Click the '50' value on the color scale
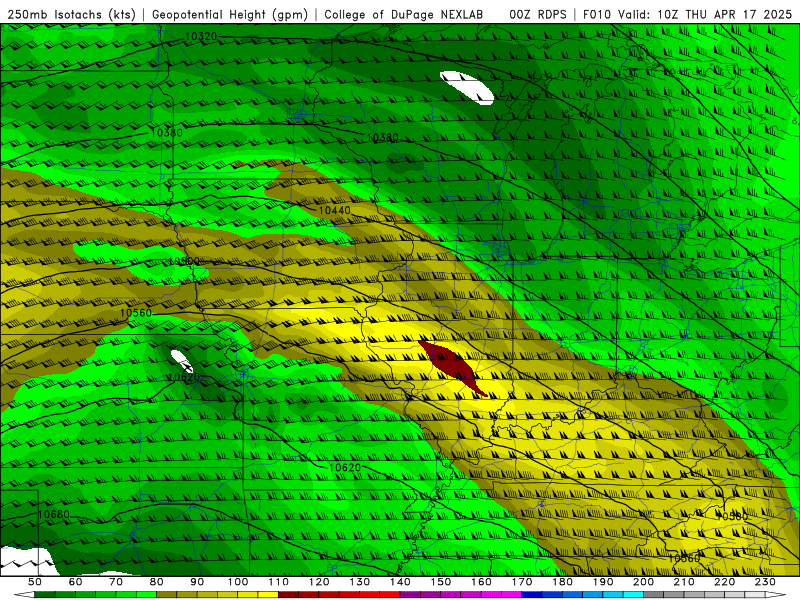 click(35, 582)
